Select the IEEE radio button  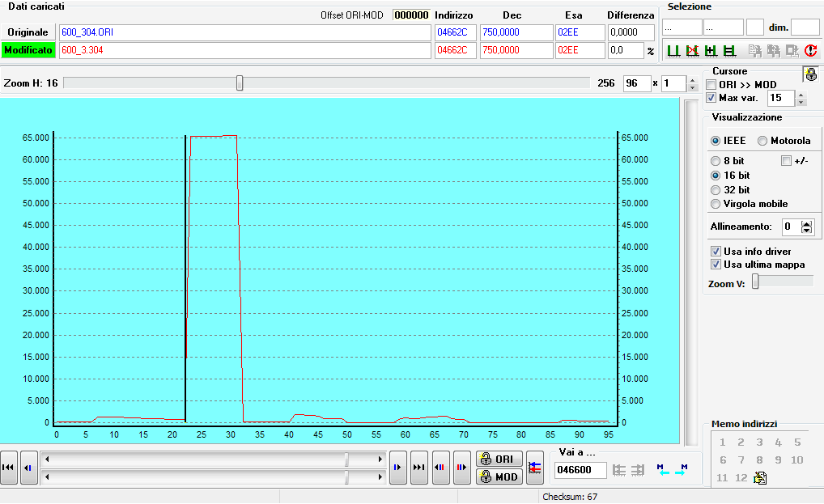716,141
